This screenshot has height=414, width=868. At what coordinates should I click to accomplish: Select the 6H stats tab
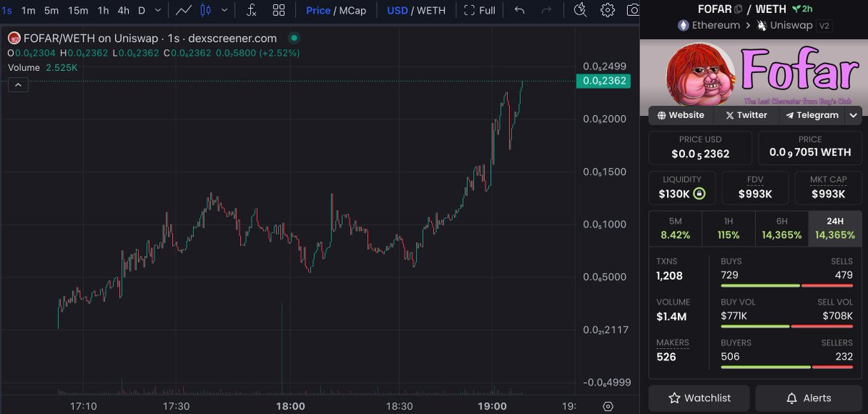point(782,228)
